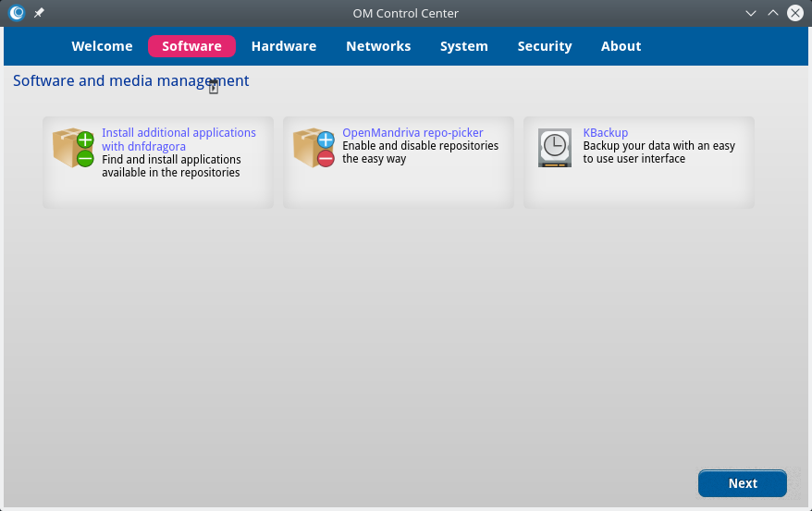812x511 pixels.
Task: Click the OpenMandriva logo in title bar
Action: [17, 13]
